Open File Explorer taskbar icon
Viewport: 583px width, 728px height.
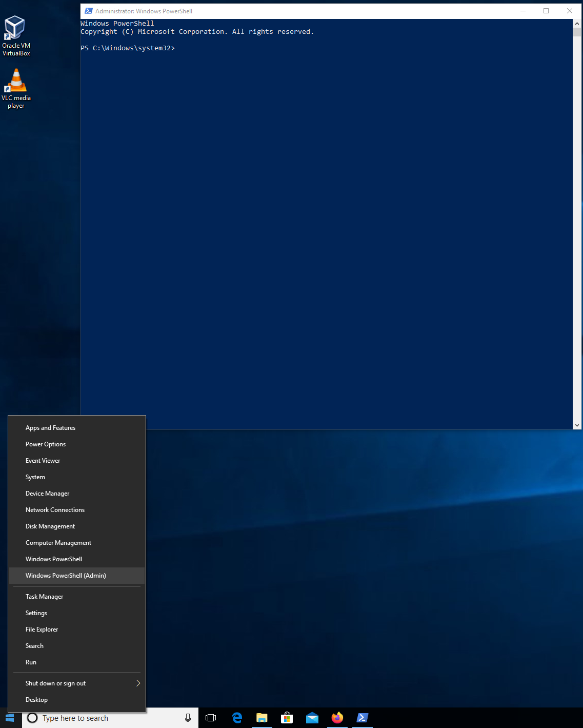tap(262, 718)
